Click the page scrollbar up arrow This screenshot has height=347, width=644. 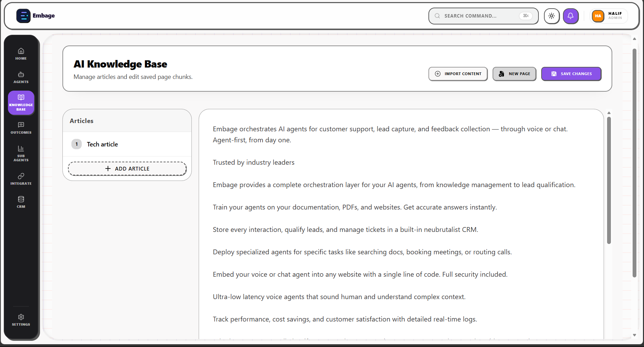[x=634, y=39]
